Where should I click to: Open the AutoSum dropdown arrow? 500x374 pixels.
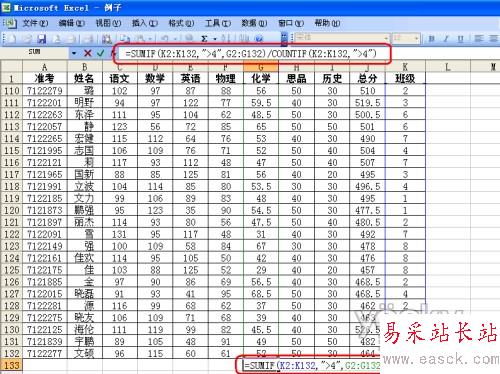click(215, 39)
